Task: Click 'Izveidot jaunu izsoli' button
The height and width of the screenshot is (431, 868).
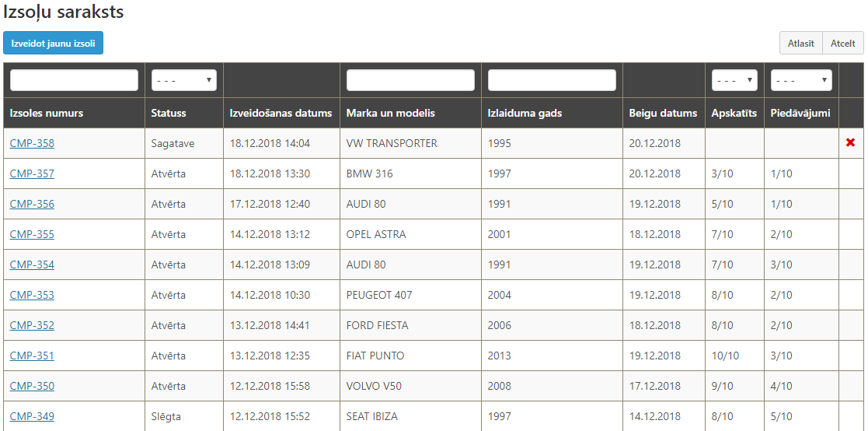Action: tap(53, 44)
